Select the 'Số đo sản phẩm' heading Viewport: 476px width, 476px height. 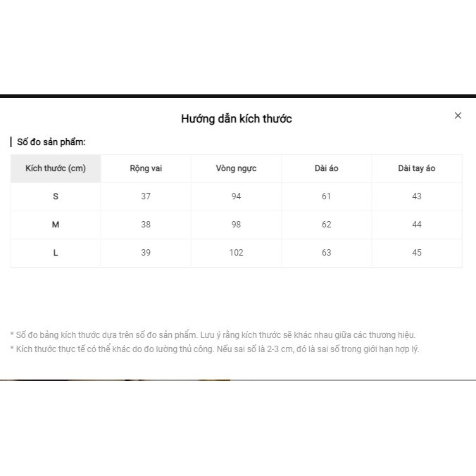51,142
